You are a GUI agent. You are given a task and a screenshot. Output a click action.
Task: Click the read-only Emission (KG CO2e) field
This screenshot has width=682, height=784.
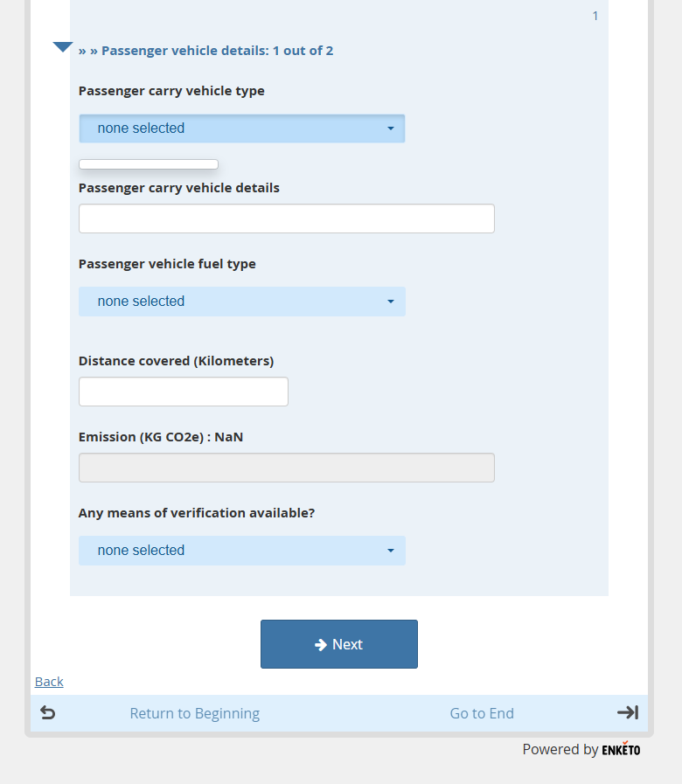click(287, 468)
